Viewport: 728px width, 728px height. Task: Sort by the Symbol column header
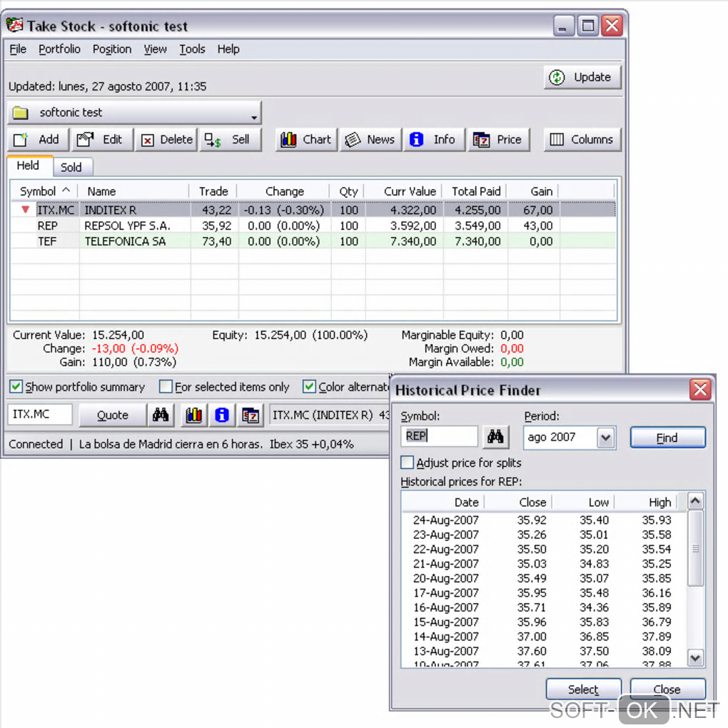(44, 191)
